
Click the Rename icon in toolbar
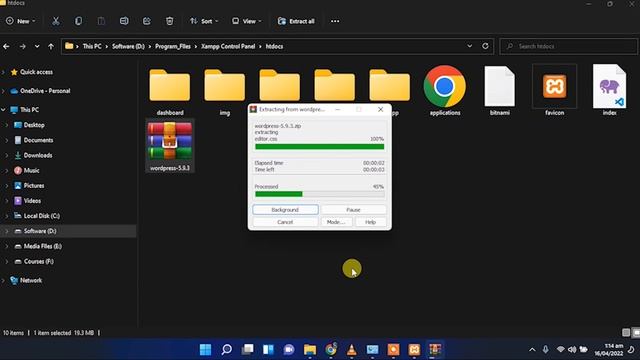point(124,21)
